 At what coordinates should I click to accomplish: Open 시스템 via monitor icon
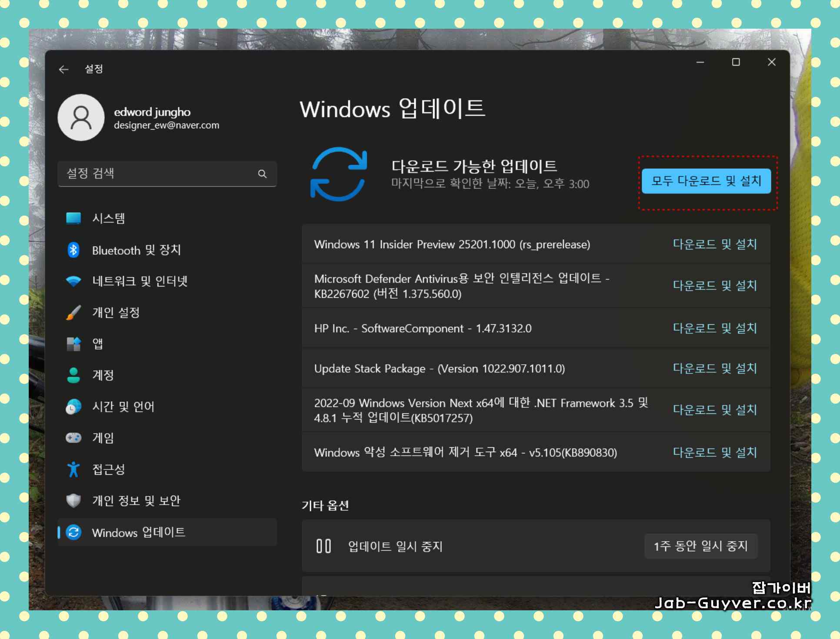point(73,218)
